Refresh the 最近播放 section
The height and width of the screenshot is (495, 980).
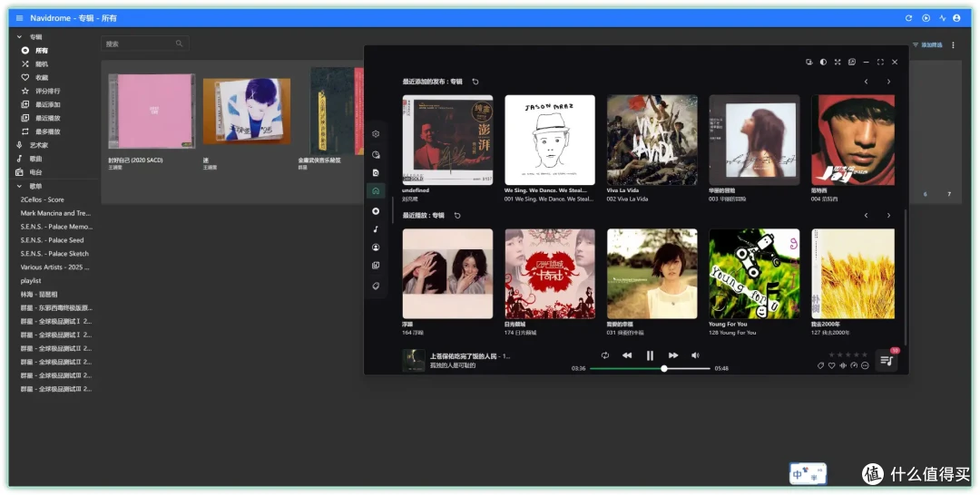pos(457,216)
